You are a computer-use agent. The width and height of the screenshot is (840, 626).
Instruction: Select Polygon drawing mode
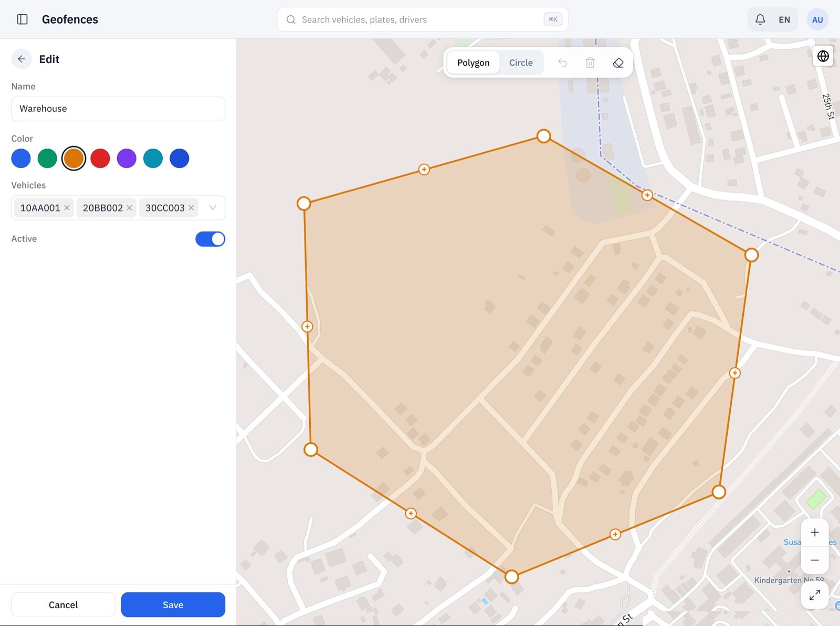pos(473,63)
